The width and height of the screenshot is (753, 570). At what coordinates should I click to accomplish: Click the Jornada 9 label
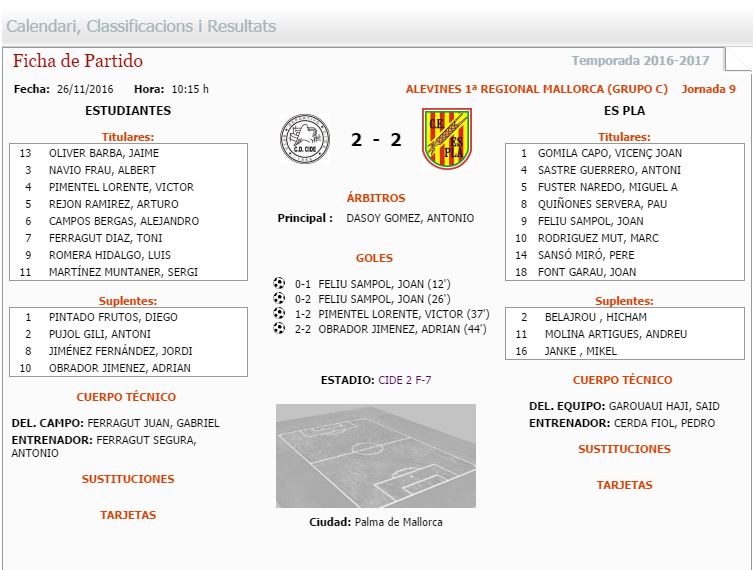[x=708, y=89]
